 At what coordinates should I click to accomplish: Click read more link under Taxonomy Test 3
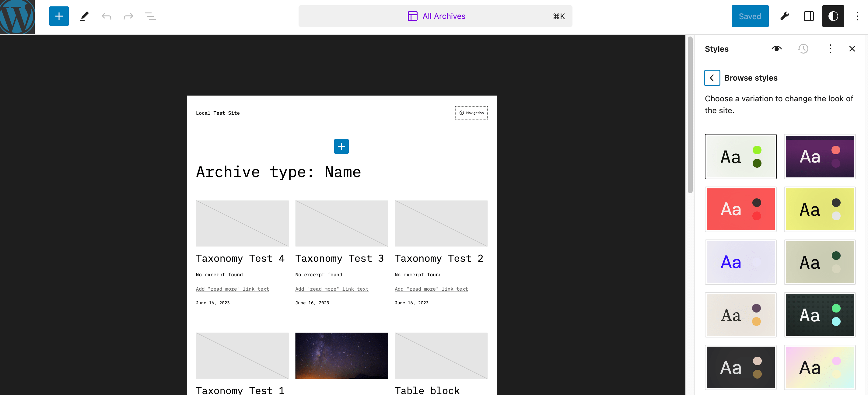[x=331, y=289]
